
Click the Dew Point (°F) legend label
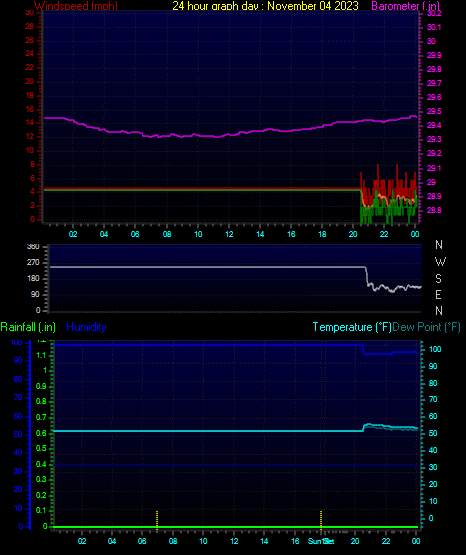coord(426,327)
